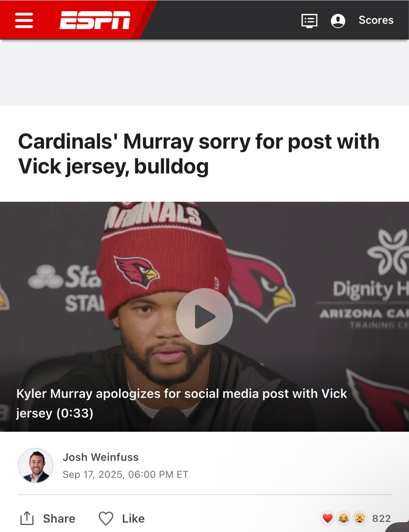Viewport: 409px width, 532px height.
Task: Click the mind-blown reaction emoji
Action: pyautogui.click(x=360, y=518)
